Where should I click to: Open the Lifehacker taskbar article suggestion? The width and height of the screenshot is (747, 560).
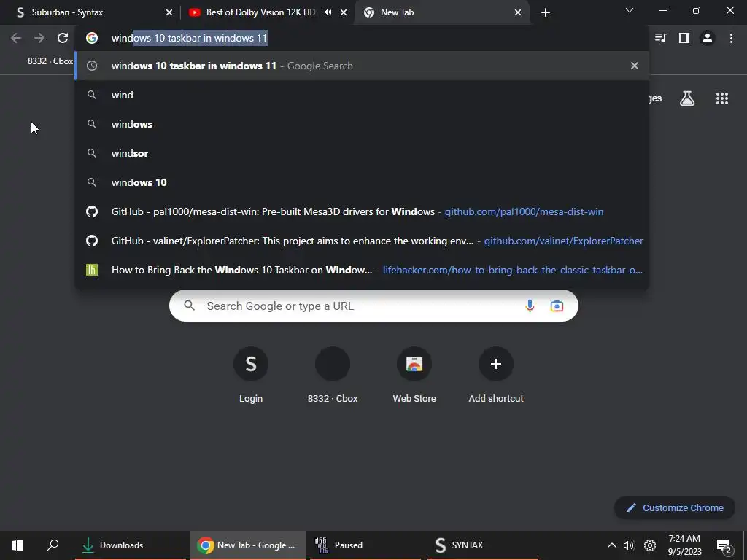click(362, 270)
